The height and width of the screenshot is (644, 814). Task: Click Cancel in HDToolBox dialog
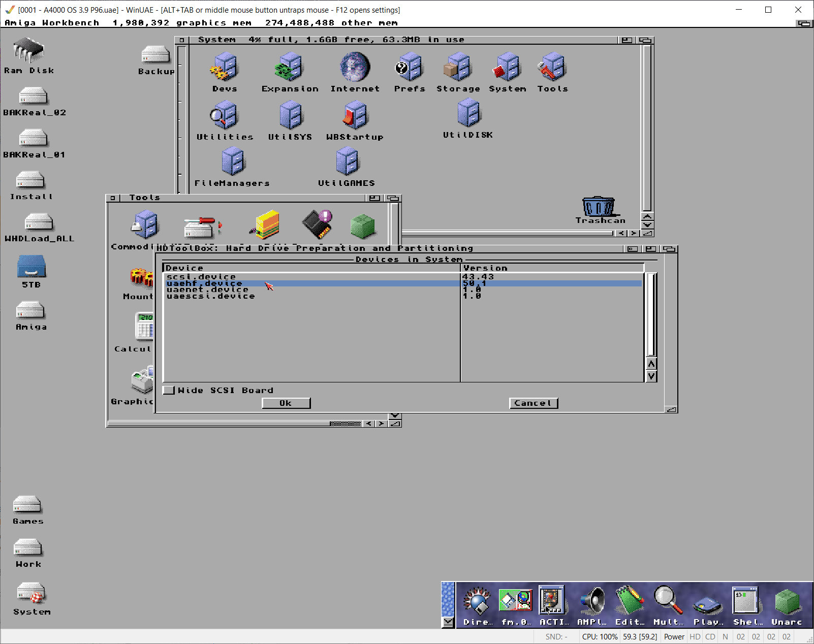point(533,403)
